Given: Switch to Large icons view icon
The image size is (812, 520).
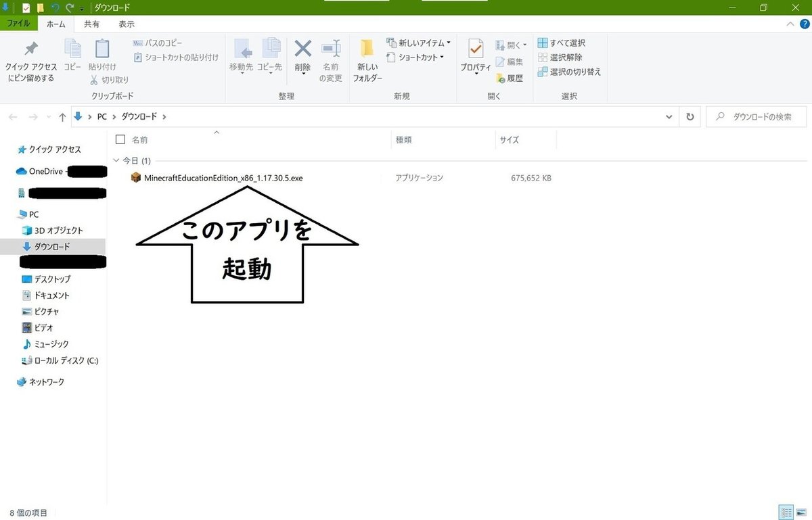Looking at the screenshot, I should coord(802,512).
